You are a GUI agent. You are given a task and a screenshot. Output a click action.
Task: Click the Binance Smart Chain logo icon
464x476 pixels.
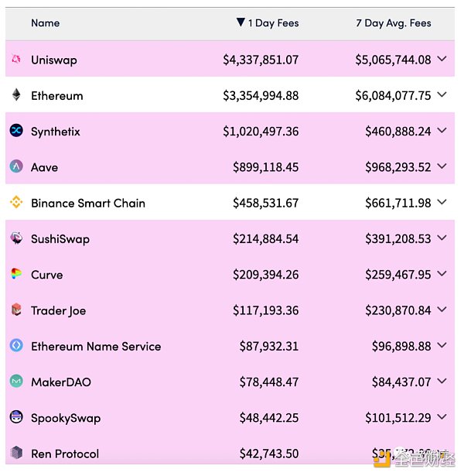pyautogui.click(x=16, y=203)
